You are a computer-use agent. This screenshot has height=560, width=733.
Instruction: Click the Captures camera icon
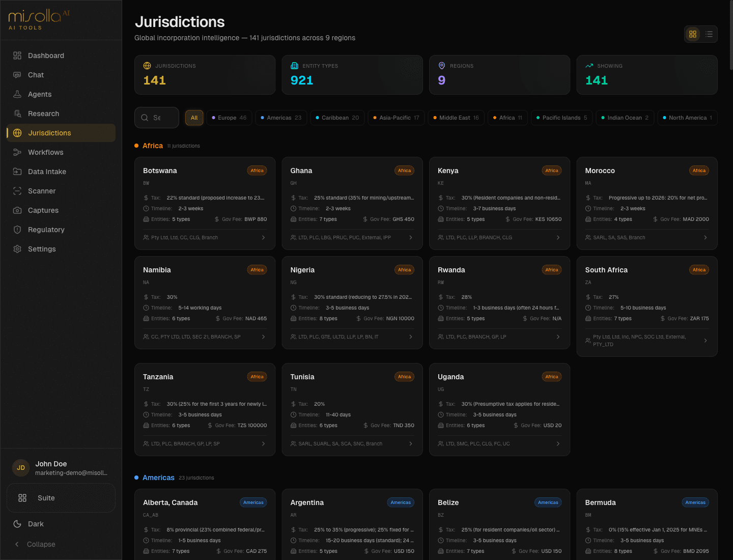pyautogui.click(x=17, y=210)
